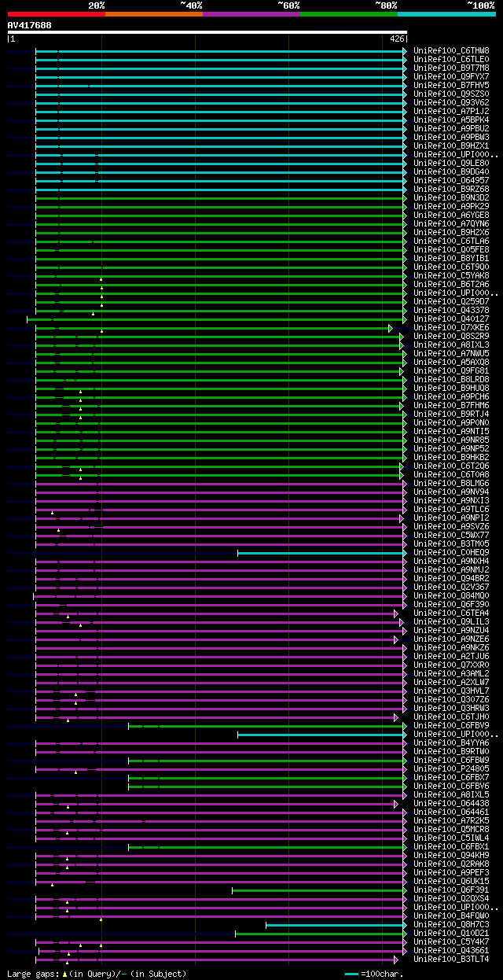The height and width of the screenshot is (980, 503).
Task: Select label UniRef100_Q6F390
Action: [451, 605]
